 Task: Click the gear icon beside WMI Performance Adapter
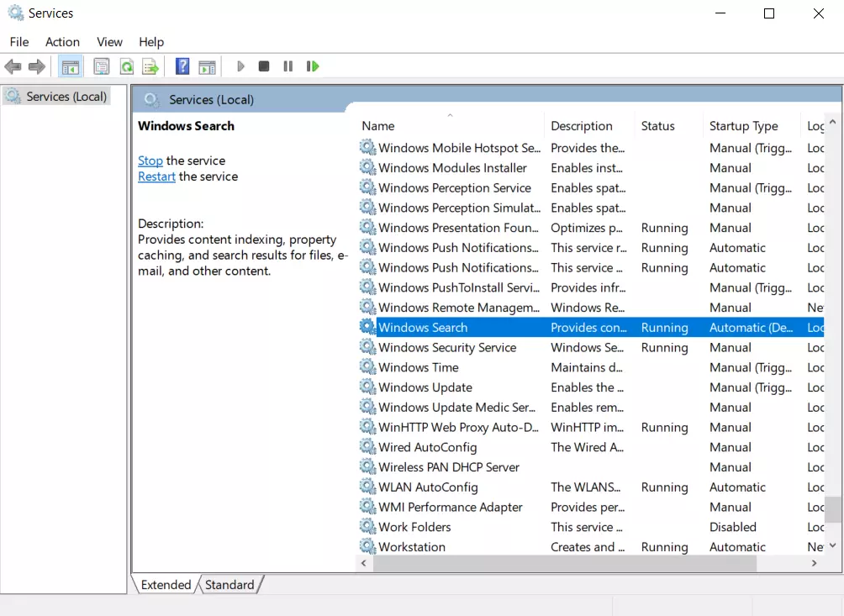coord(367,507)
